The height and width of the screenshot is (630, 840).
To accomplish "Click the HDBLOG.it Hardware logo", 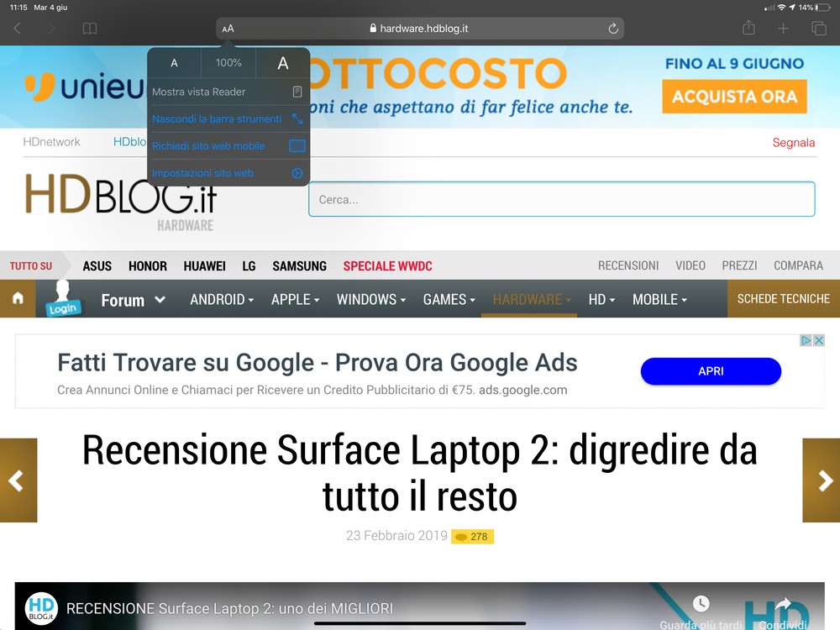I will (x=121, y=202).
